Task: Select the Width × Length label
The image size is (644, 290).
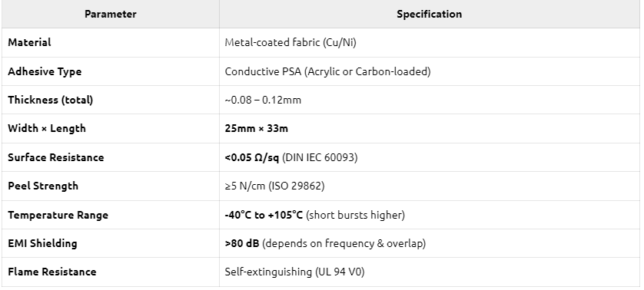Action: 47,128
